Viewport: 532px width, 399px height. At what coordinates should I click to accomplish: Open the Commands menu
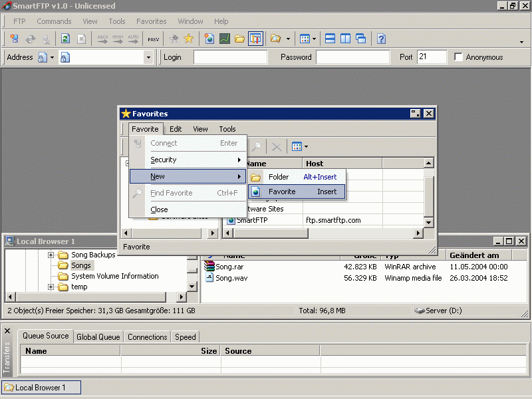click(54, 21)
